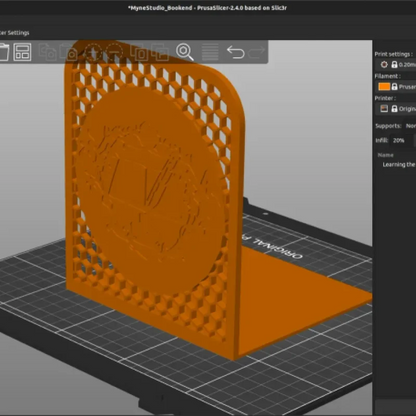
Task: Click the Redo arrow icon
Action: [257, 52]
